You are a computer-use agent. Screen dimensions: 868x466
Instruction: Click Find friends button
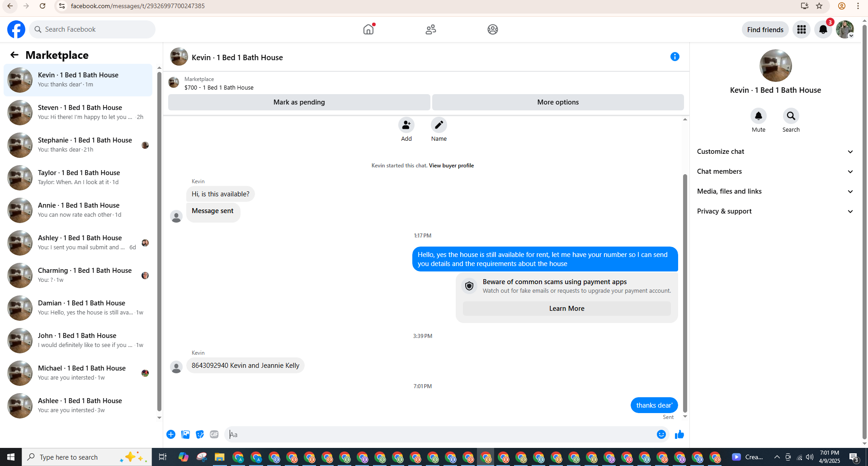[x=765, y=29]
